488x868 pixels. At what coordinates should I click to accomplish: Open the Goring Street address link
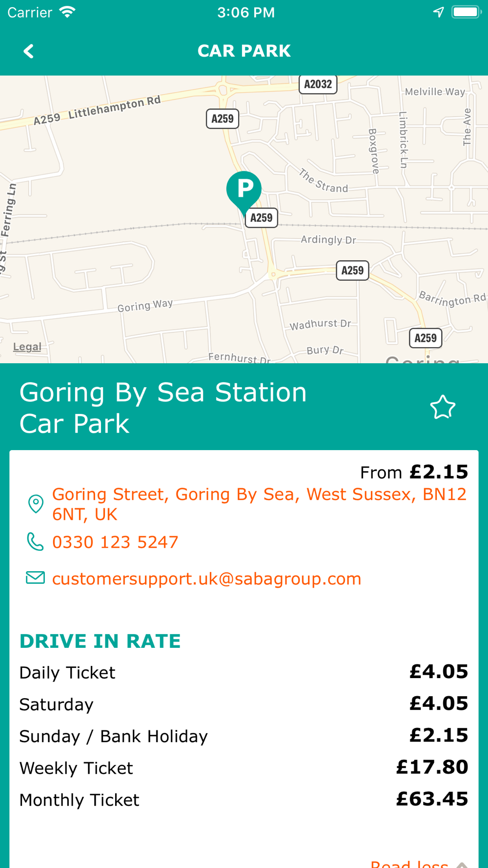pyautogui.click(x=259, y=504)
